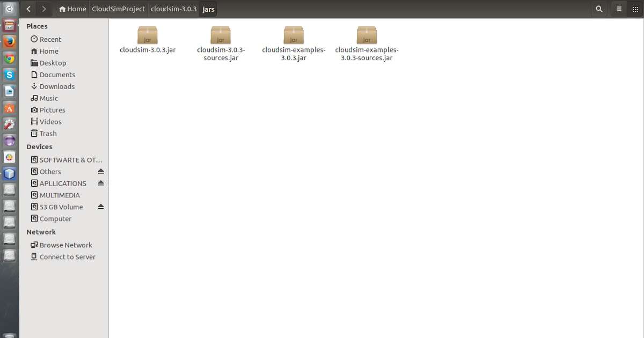The height and width of the screenshot is (338, 644).
Task: Go back with the left arrow button
Action: pyautogui.click(x=28, y=9)
